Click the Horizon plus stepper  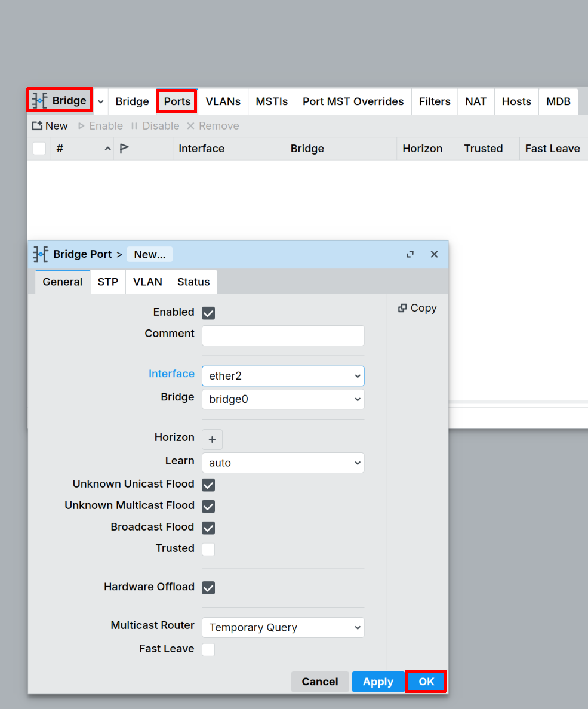tap(212, 439)
